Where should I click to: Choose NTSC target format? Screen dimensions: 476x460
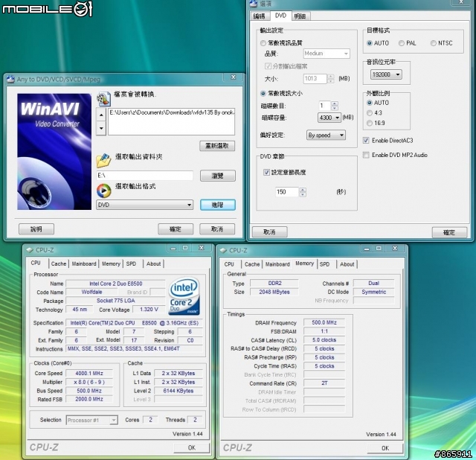click(x=433, y=43)
